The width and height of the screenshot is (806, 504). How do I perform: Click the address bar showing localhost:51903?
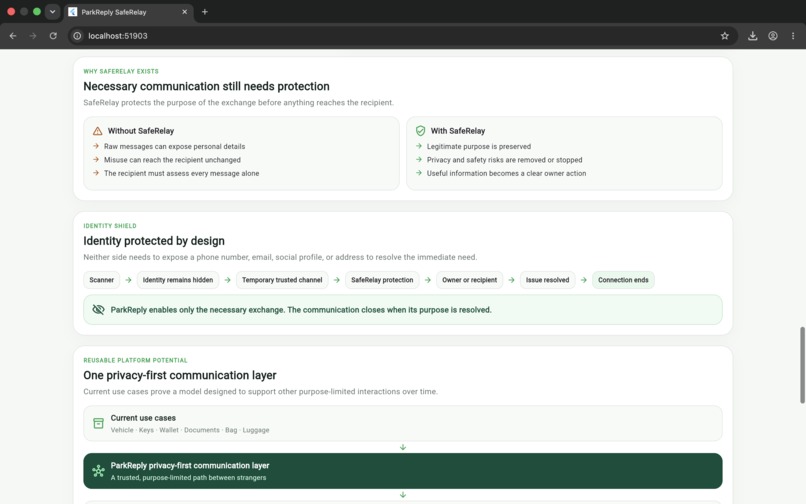[401, 36]
